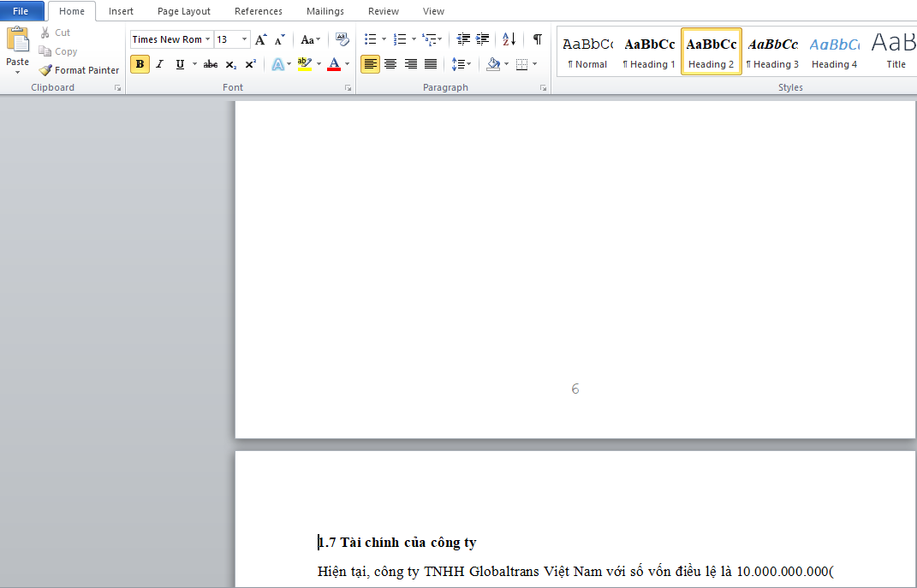Viewport: 917px width, 588px height.
Task: Apply the Normal style
Action: (x=587, y=51)
